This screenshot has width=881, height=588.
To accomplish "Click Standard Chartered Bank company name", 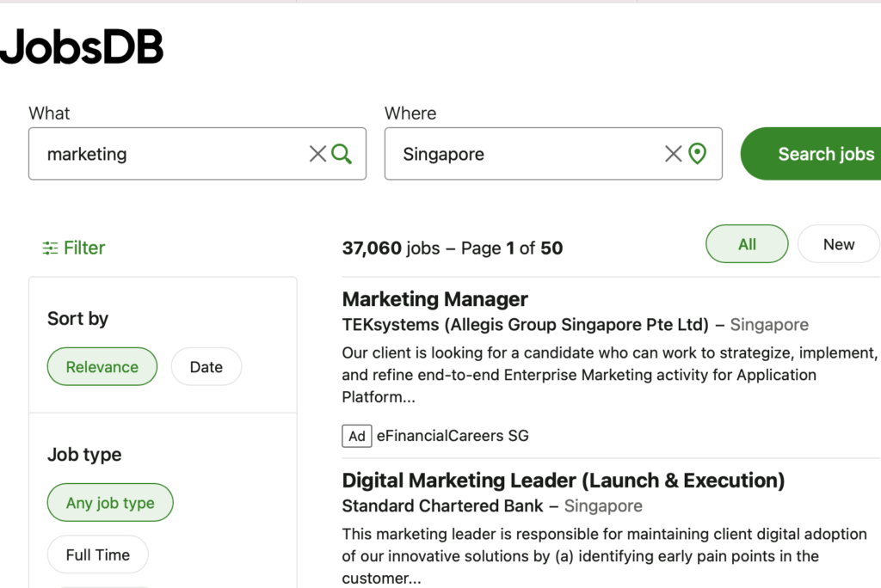I will (x=443, y=506).
